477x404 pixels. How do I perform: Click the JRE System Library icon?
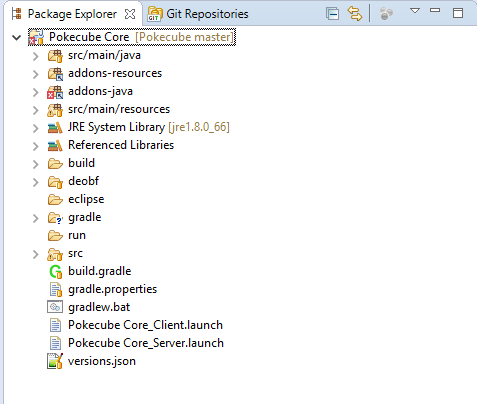click(x=55, y=128)
